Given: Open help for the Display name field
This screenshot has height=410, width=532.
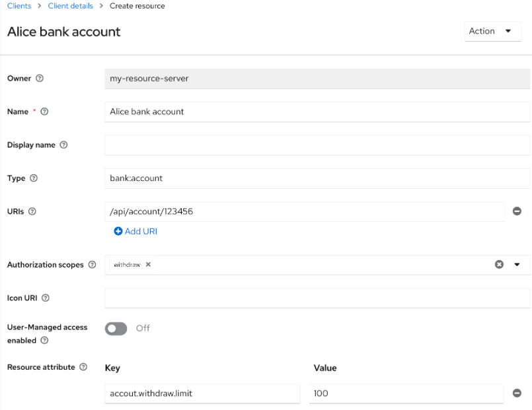Looking at the screenshot, I should tap(63, 145).
